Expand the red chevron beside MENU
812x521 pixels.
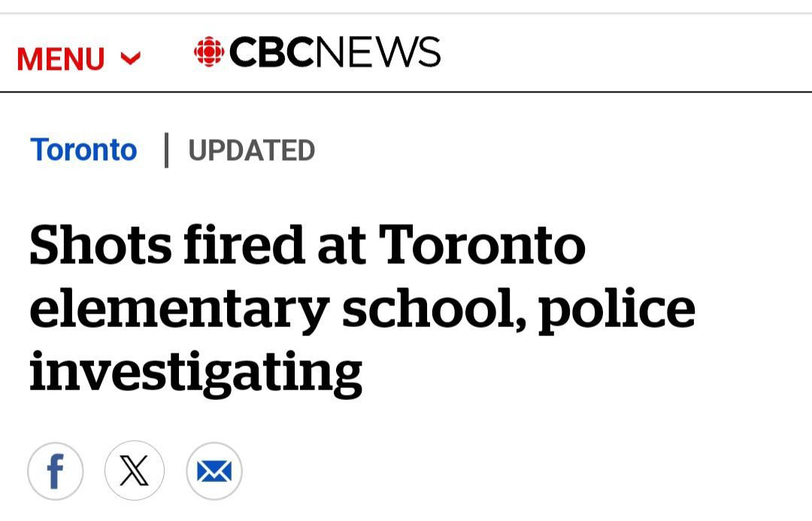[131, 58]
